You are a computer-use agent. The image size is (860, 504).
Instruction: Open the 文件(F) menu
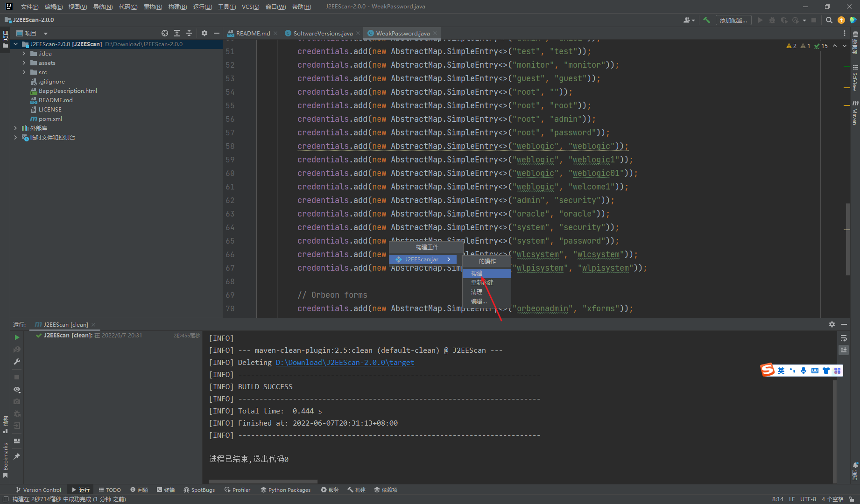[29, 7]
